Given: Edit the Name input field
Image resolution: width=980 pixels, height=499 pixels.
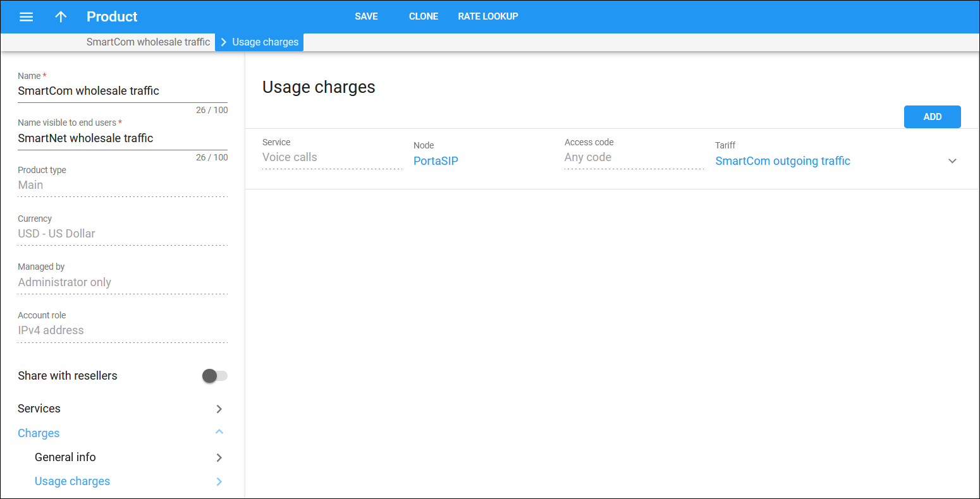Looking at the screenshot, I should click(123, 91).
